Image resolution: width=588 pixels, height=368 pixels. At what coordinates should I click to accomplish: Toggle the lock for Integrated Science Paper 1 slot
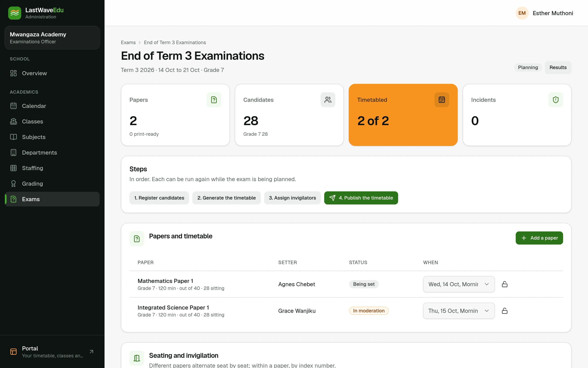click(505, 311)
